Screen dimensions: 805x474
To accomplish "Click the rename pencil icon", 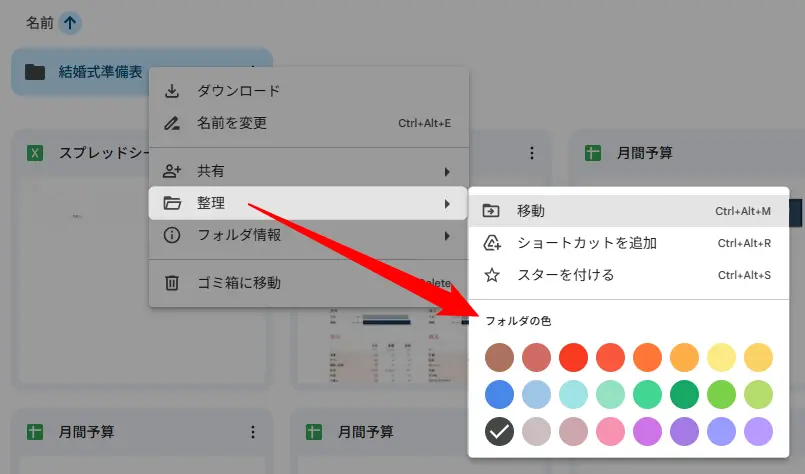I will 172,123.
